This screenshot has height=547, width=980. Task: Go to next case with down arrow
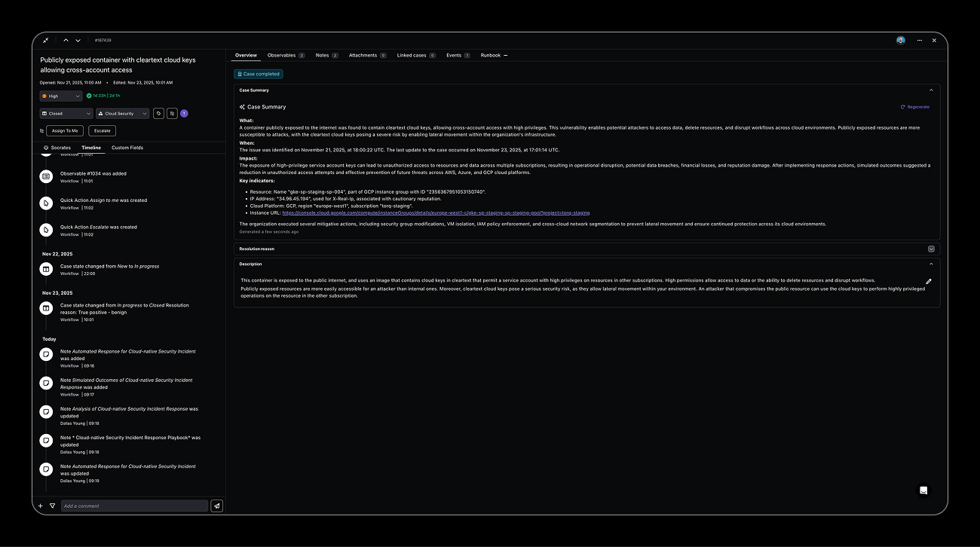[78, 40]
